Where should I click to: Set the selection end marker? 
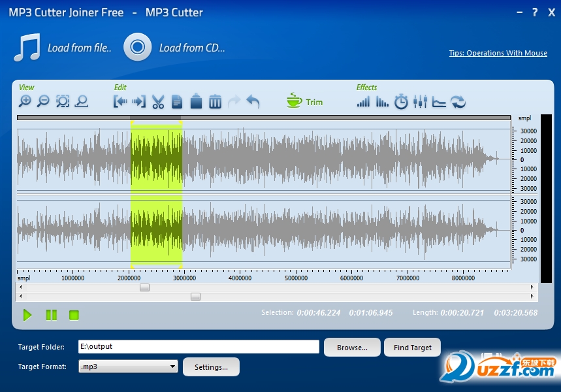(139, 102)
